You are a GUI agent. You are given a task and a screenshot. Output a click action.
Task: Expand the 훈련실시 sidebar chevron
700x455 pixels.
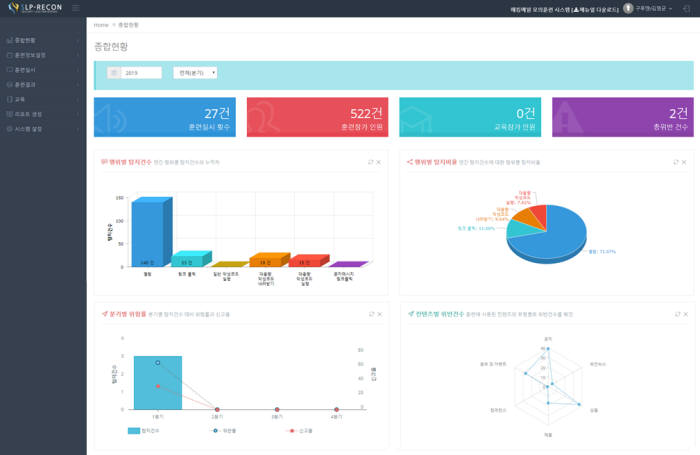[78, 70]
